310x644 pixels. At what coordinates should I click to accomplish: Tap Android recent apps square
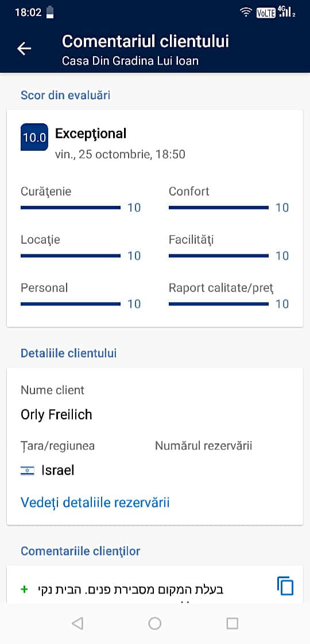coord(232,623)
